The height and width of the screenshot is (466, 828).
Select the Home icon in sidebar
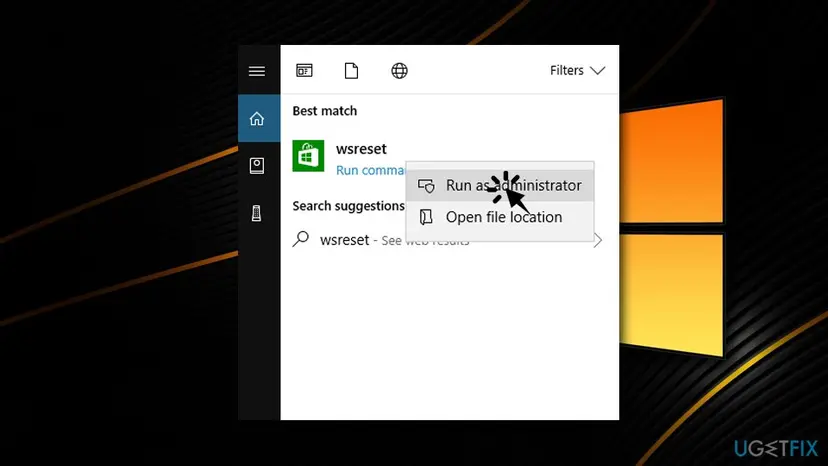click(257, 118)
